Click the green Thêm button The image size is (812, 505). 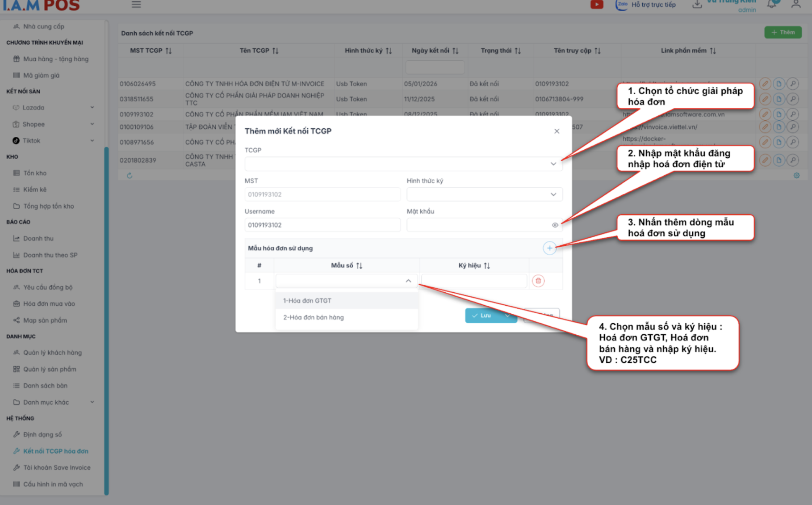click(783, 32)
